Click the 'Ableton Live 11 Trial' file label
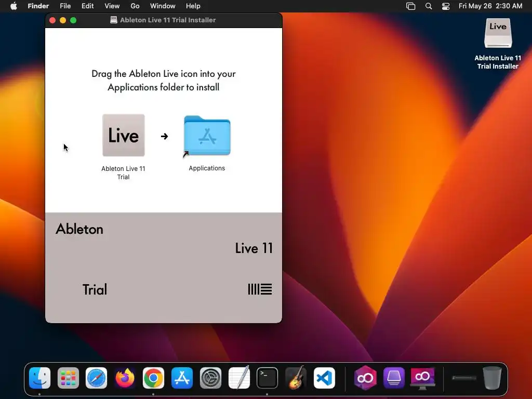Screen dimensions: 532x399 (123, 172)
